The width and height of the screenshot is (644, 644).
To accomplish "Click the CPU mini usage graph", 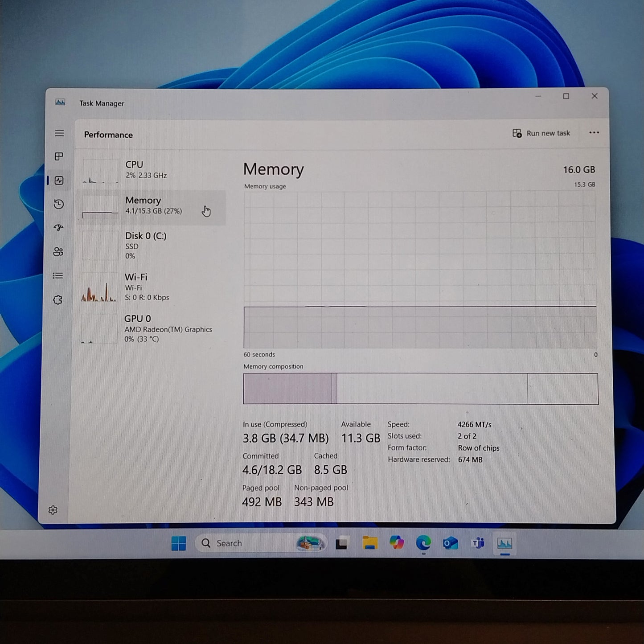I will [101, 171].
